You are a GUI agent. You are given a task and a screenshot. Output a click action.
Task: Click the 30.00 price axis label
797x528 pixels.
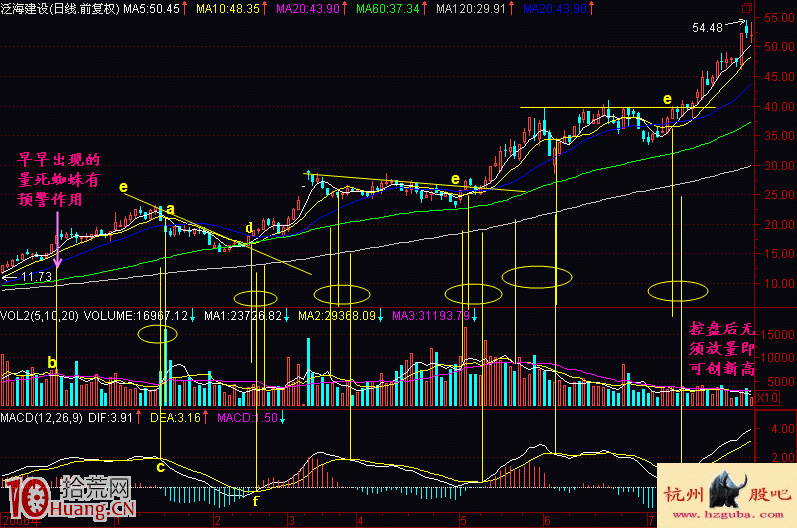click(779, 166)
